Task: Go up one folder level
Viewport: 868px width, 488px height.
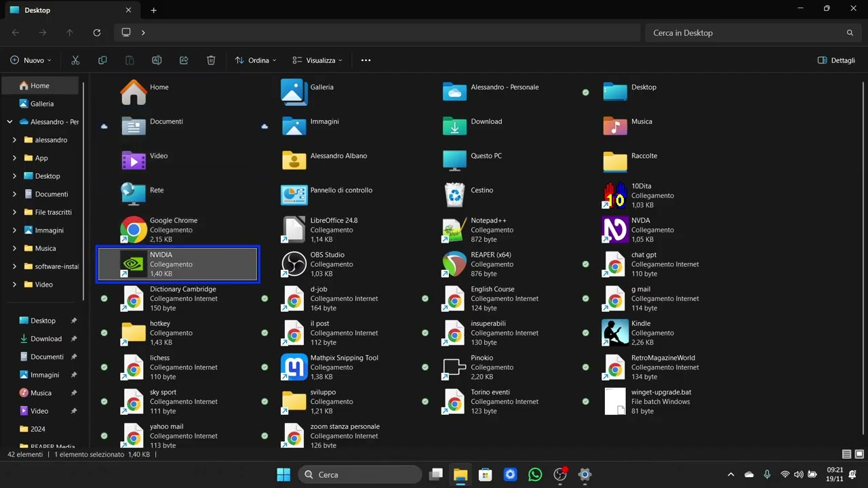Action: [x=70, y=33]
